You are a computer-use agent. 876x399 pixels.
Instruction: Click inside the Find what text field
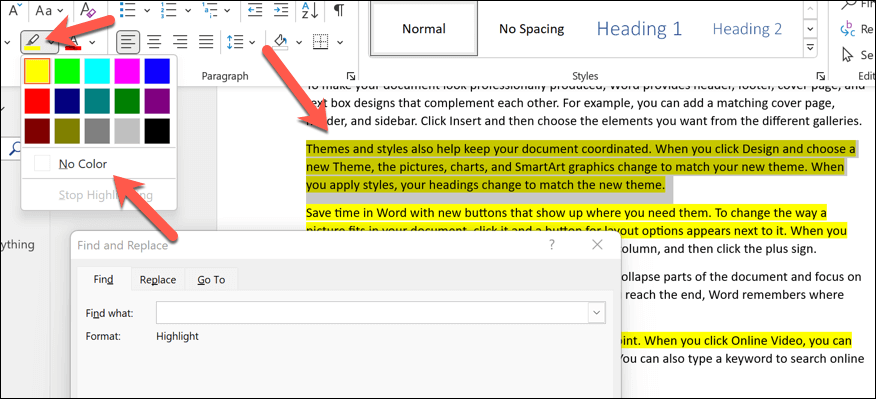pos(372,312)
